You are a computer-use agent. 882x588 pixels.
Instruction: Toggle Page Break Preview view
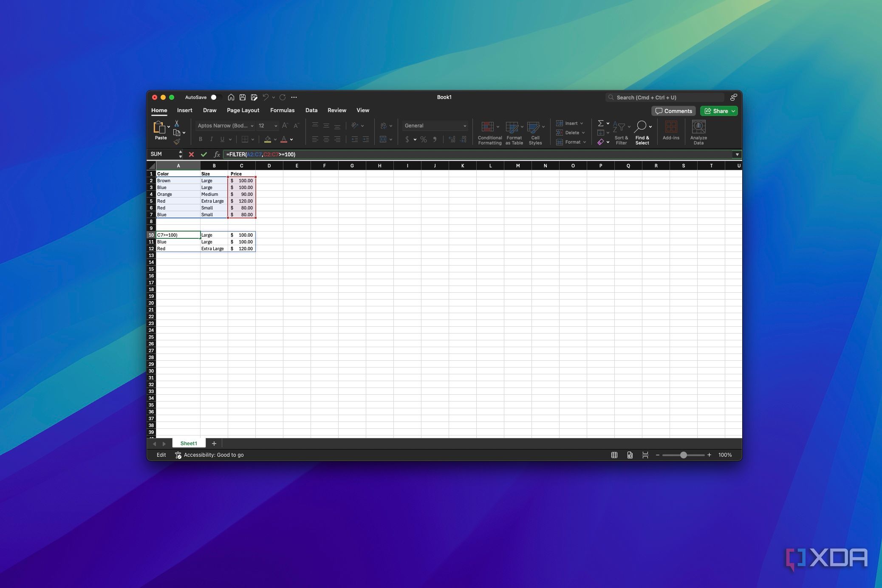645,455
